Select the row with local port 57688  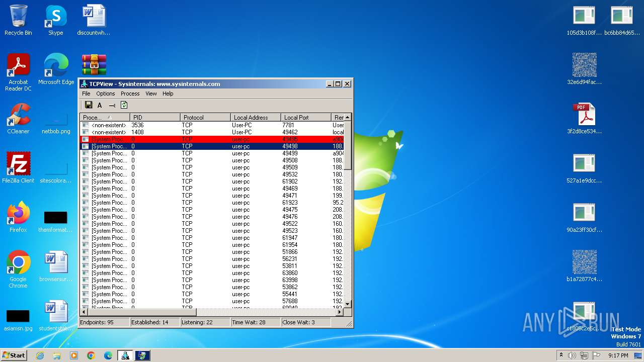(x=212, y=301)
